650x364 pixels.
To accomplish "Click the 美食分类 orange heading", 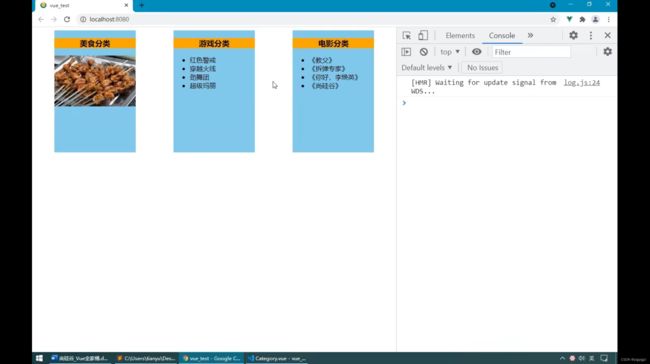I will click(95, 43).
